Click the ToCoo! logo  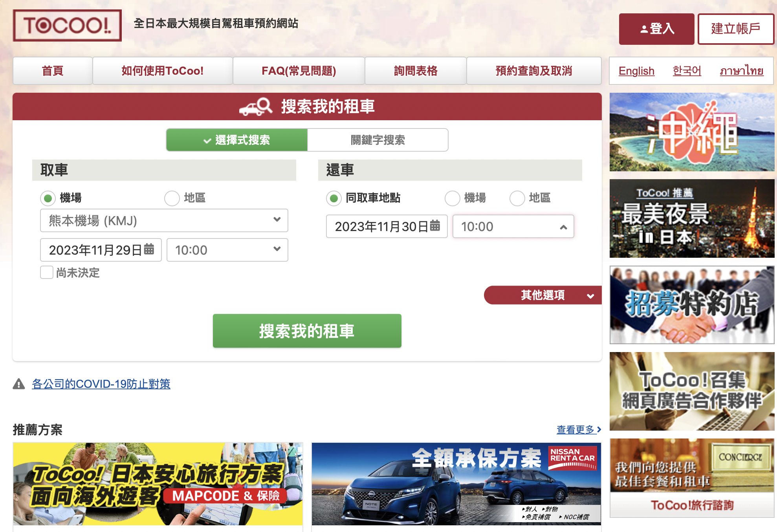coord(67,26)
